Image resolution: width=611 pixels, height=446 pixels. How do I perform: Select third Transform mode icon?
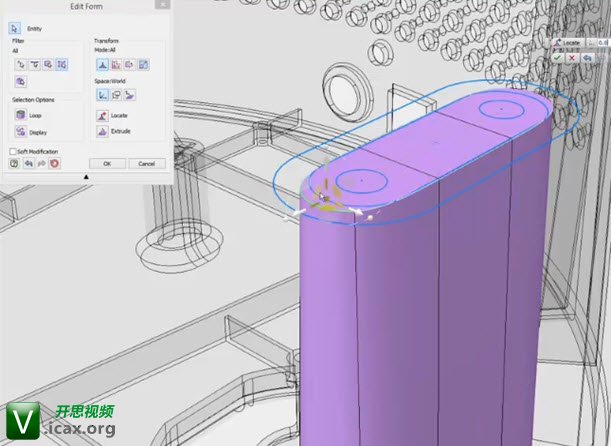coord(130,65)
